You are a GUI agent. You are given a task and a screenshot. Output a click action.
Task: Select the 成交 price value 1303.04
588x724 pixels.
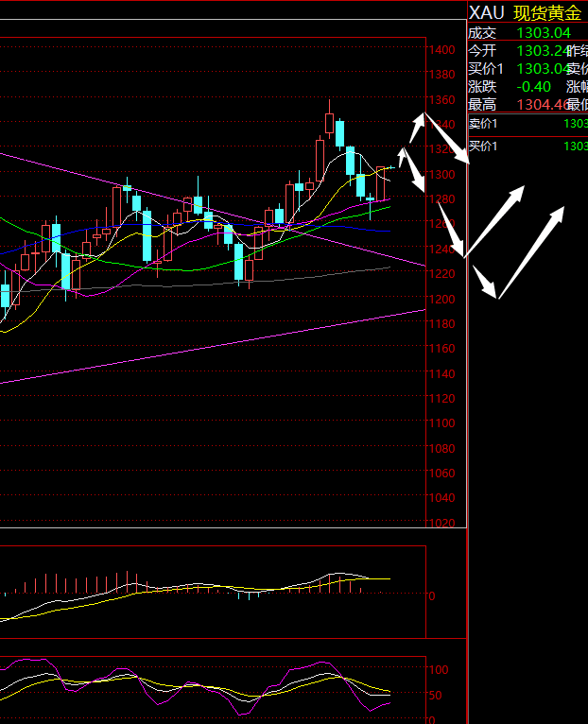click(544, 33)
